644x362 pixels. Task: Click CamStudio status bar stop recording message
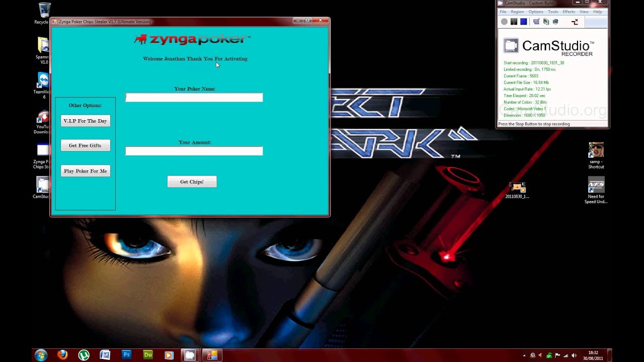coord(534,124)
